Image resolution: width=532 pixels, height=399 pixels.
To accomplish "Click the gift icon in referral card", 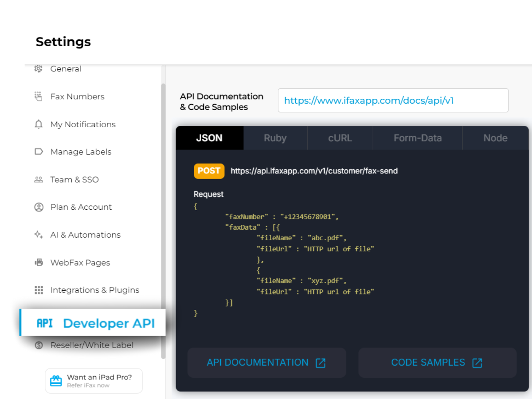I will pyautogui.click(x=56, y=381).
